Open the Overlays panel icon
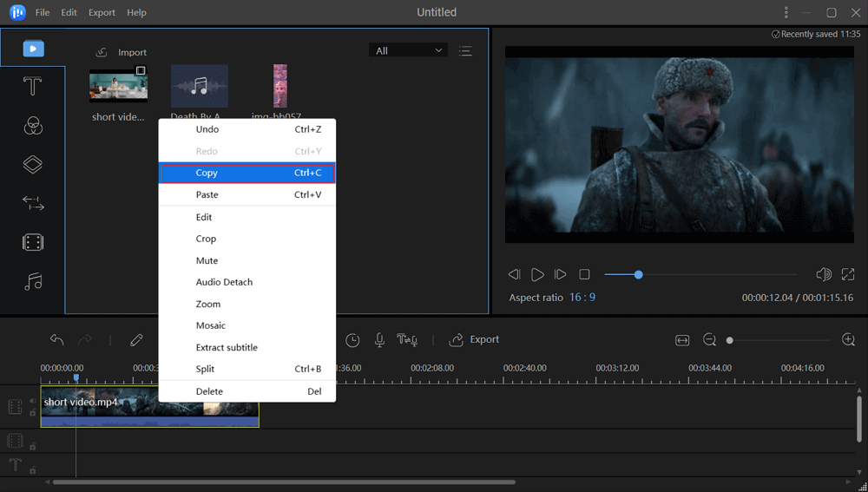Screen dimensions: 868x492 pyautogui.click(x=32, y=165)
